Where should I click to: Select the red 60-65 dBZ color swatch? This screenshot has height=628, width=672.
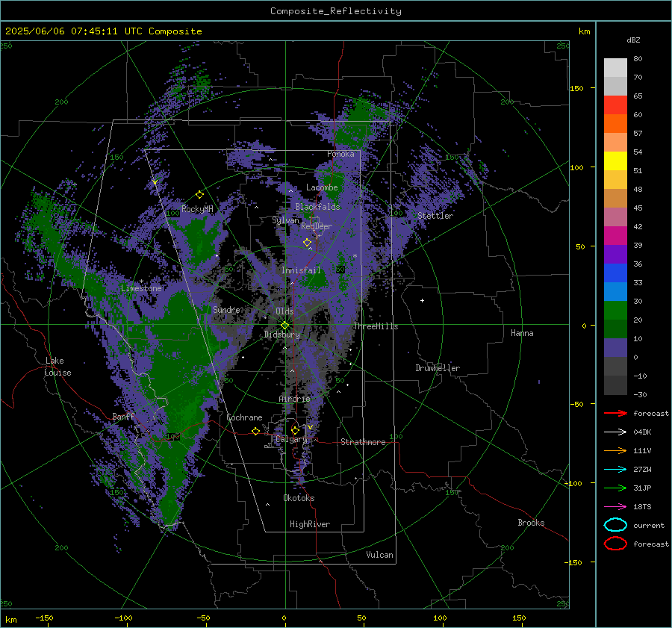(615, 105)
